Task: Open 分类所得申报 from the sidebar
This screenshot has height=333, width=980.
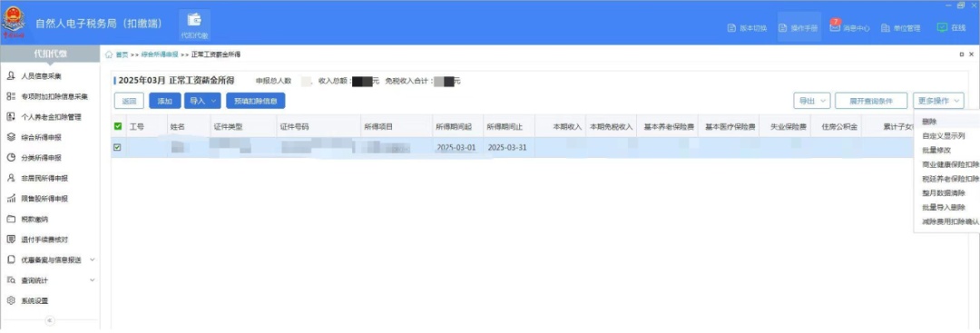Action: point(41,158)
